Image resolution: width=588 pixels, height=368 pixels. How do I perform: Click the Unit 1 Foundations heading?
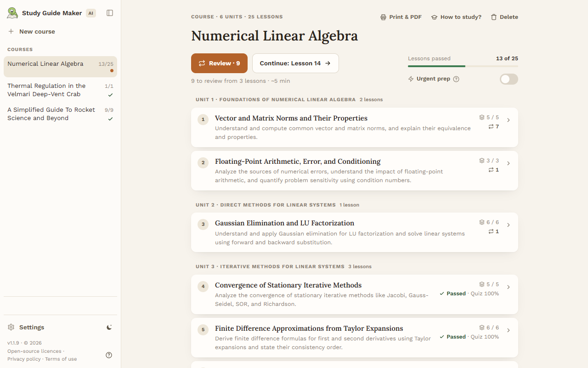pos(276,99)
